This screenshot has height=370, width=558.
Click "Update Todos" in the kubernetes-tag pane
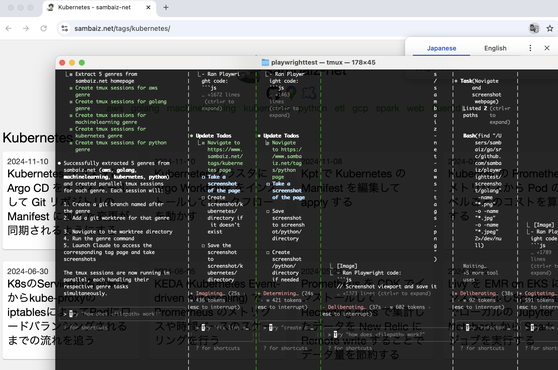click(213, 136)
